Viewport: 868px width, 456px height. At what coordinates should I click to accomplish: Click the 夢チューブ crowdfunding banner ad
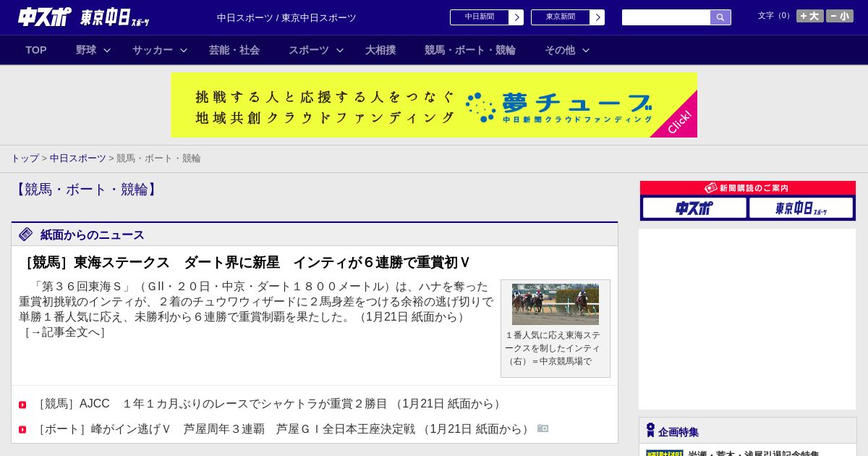(434, 105)
